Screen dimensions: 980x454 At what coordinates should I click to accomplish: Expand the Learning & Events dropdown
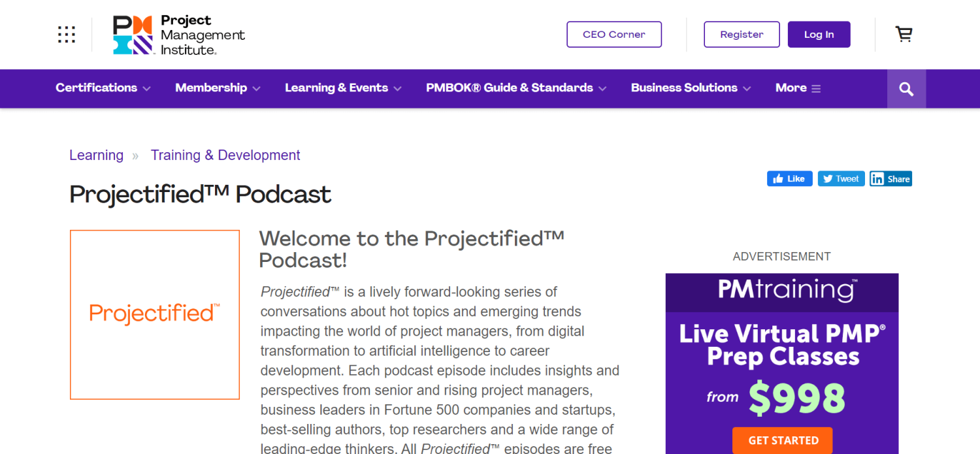[x=343, y=88]
